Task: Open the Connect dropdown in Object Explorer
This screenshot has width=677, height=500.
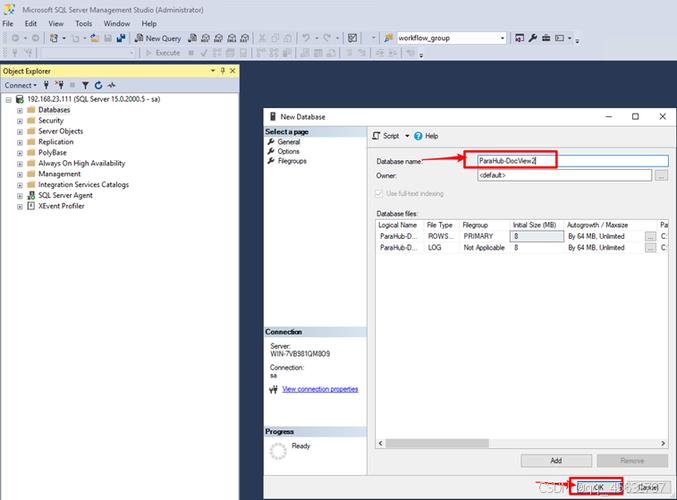Action: tap(21, 86)
